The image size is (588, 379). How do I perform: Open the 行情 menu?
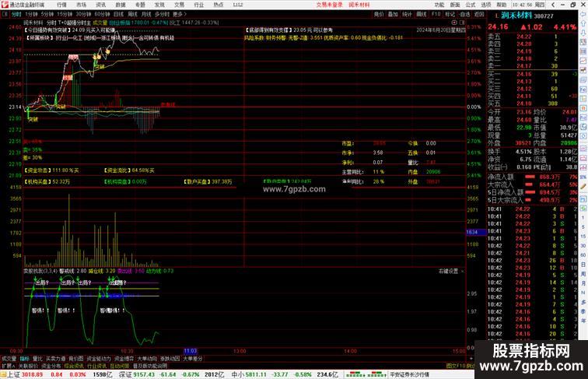pyautogui.click(x=61, y=5)
